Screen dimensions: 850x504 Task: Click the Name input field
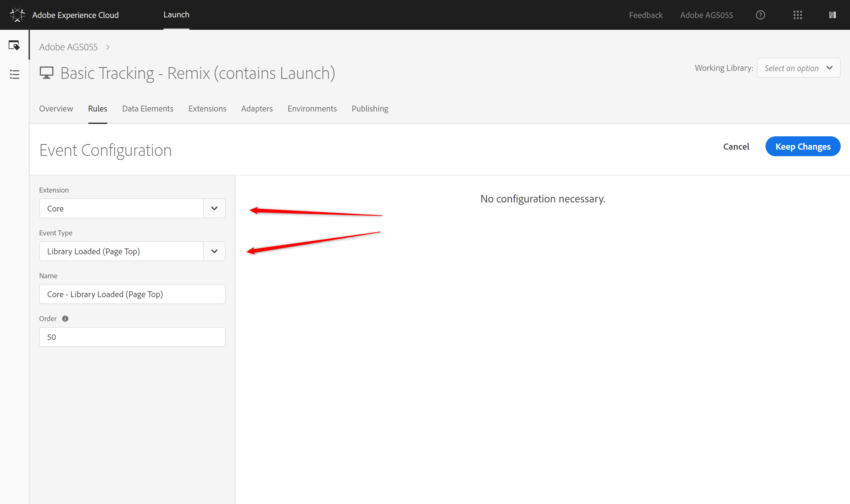coord(132,294)
